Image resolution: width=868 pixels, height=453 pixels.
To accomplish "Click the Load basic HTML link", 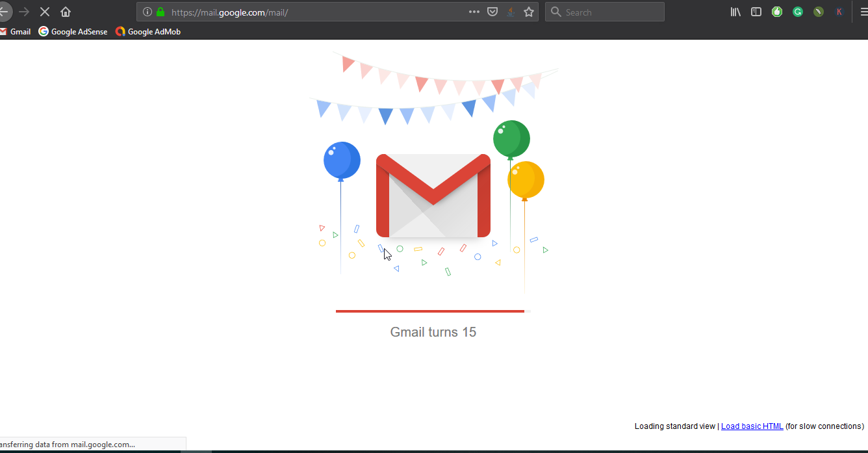I will click(752, 426).
